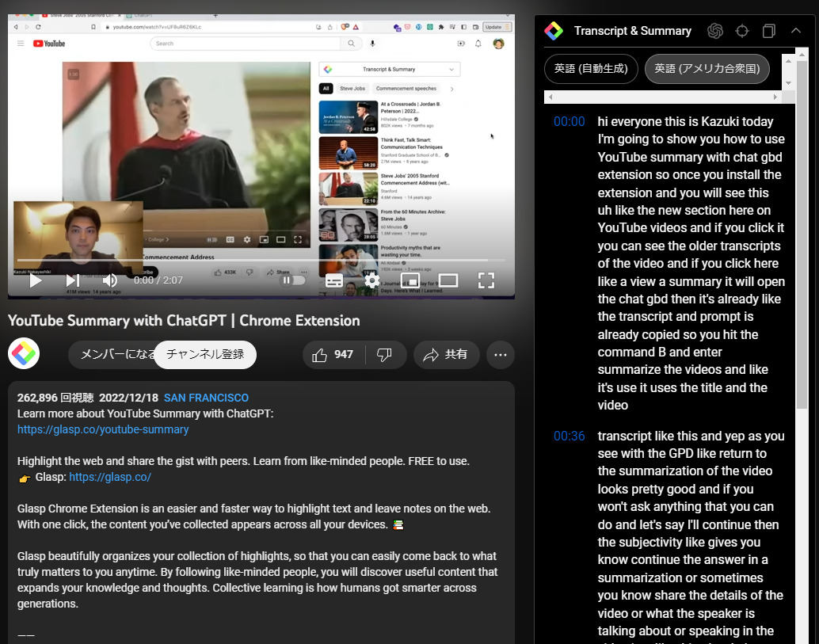Click the jump-to-current-sentence target icon

click(742, 31)
